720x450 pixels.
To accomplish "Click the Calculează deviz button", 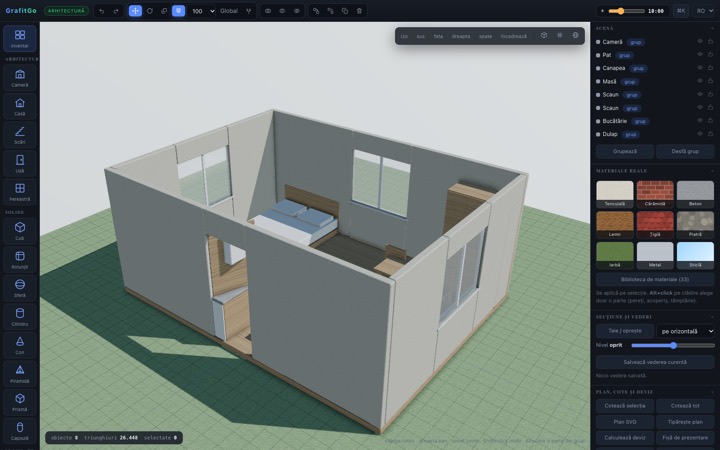I will [x=625, y=438].
